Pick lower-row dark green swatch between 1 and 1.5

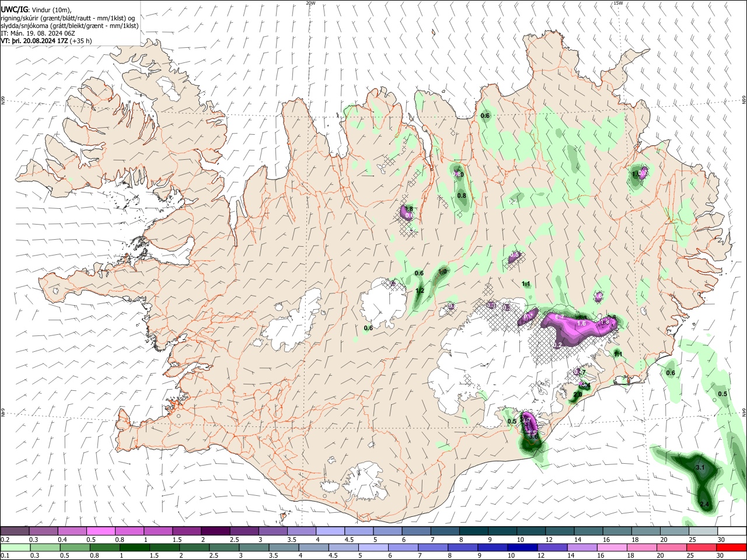coord(135,547)
